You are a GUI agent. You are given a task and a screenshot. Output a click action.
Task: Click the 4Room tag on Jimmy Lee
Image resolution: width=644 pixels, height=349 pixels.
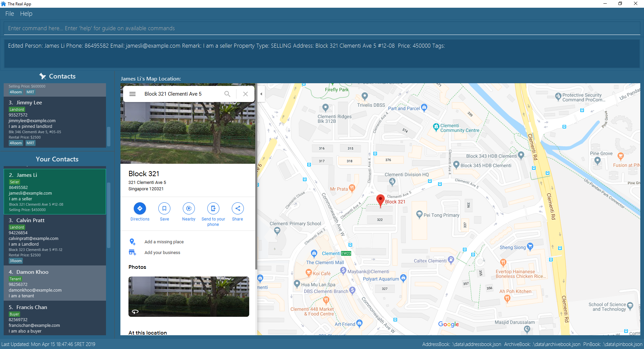pyautogui.click(x=16, y=143)
